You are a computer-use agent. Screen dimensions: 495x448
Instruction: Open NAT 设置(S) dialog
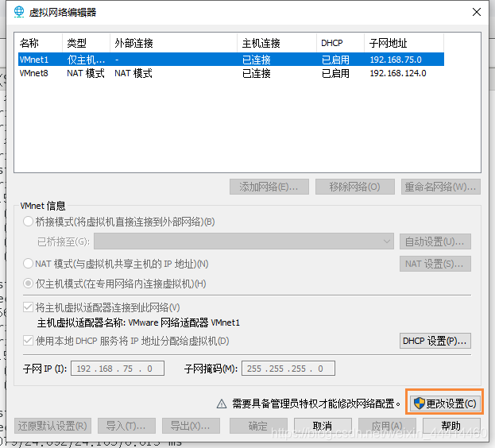click(x=435, y=264)
